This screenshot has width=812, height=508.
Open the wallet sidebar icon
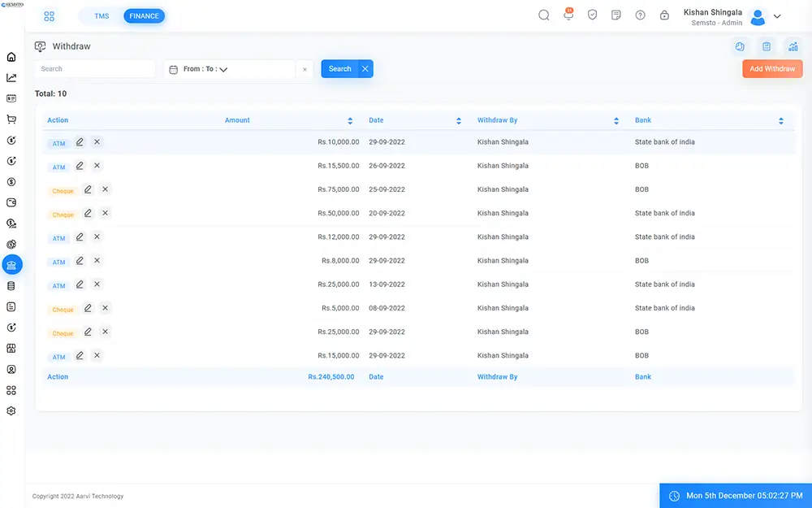(x=11, y=202)
